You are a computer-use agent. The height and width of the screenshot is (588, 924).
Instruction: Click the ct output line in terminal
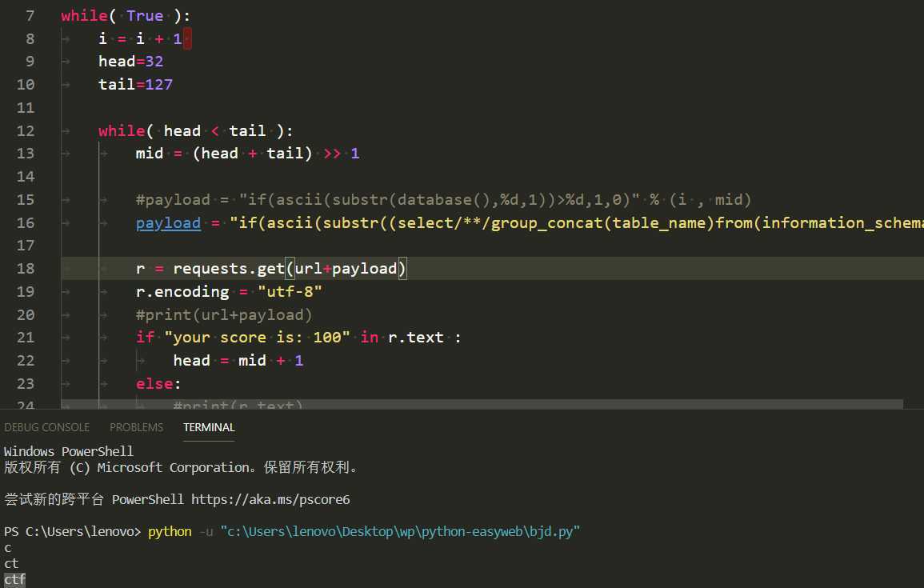[x=11, y=564]
